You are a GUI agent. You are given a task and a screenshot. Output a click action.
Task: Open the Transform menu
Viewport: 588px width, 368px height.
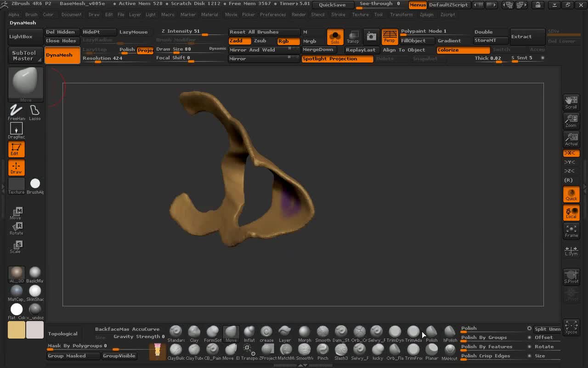[x=401, y=15]
